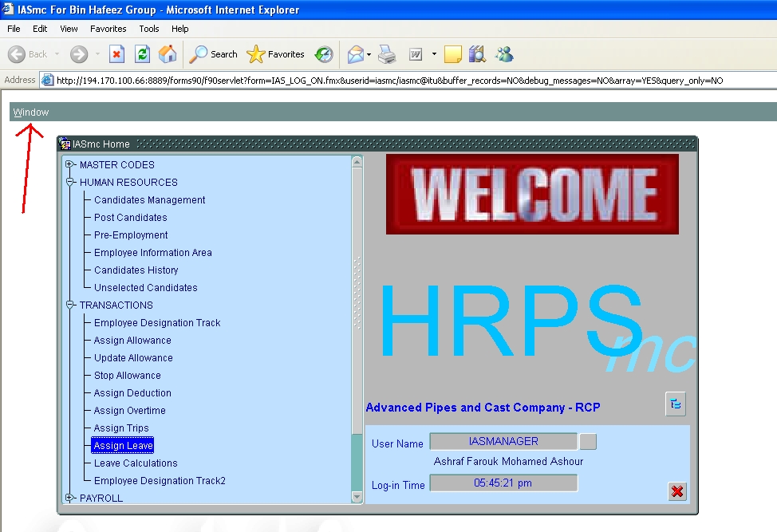Open Candidates Management tree item

tap(149, 200)
